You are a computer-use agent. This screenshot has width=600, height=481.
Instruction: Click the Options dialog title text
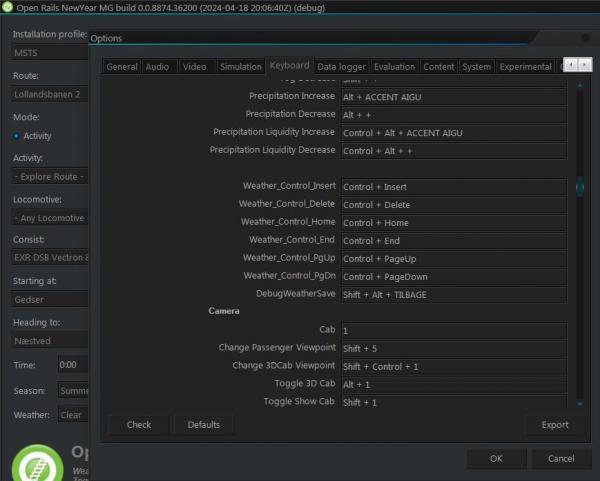tap(106, 38)
